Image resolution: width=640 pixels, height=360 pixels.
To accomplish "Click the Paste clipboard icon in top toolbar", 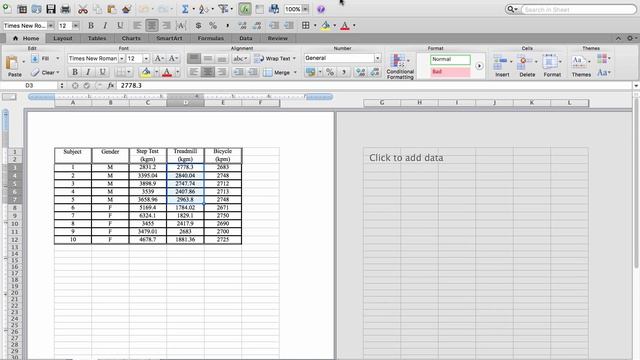I will (x=112, y=9).
